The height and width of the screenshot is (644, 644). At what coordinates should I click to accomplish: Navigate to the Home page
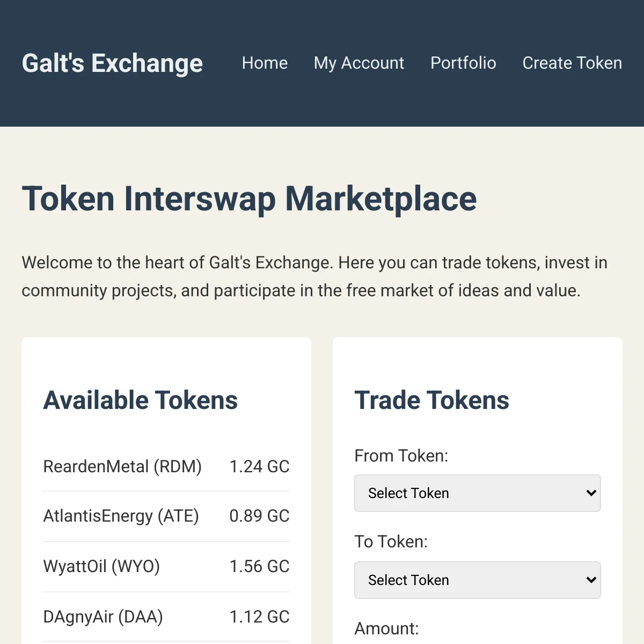click(265, 63)
